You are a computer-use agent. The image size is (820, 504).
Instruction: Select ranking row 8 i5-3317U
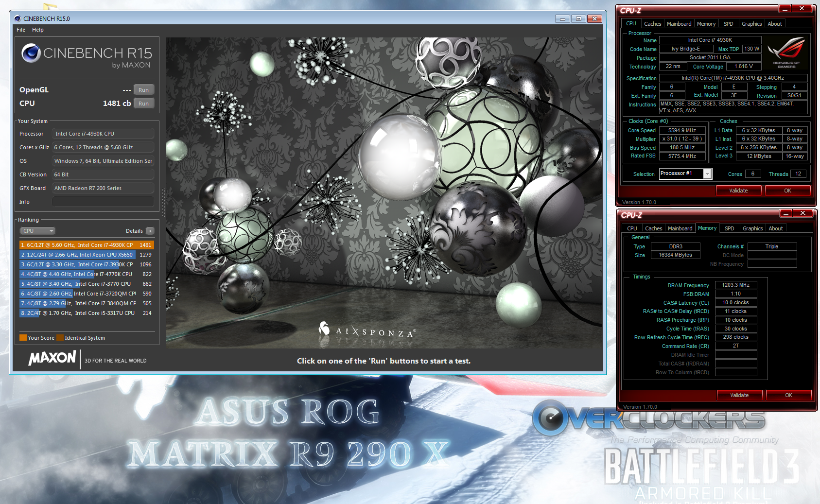(87, 313)
